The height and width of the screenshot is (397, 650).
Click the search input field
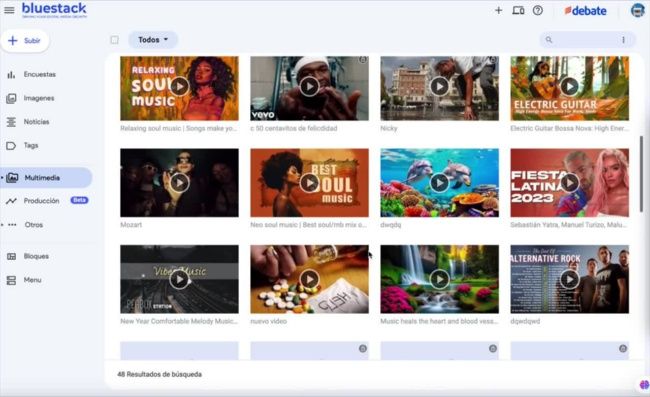pyautogui.click(x=587, y=40)
